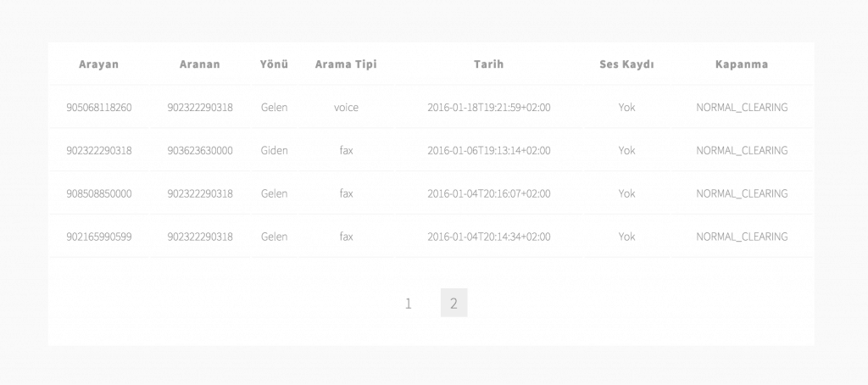The width and height of the screenshot is (868, 385).
Task: Click called number 903623630000
Action: (200, 151)
